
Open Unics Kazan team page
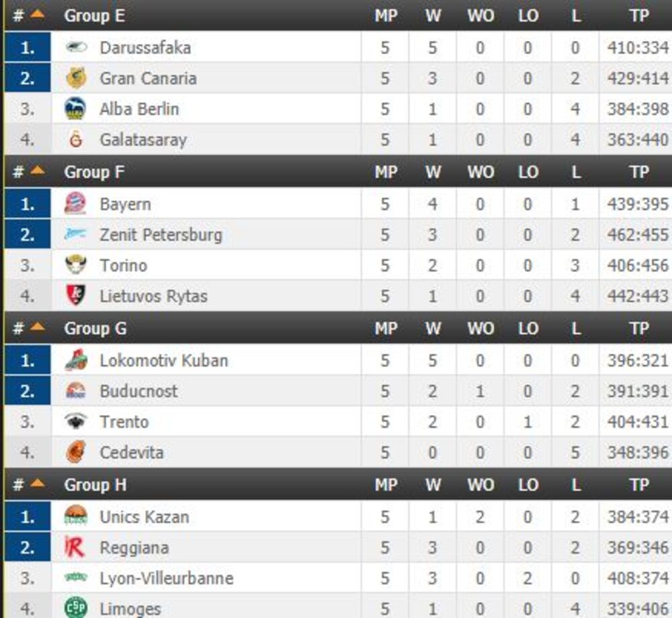tap(144, 517)
